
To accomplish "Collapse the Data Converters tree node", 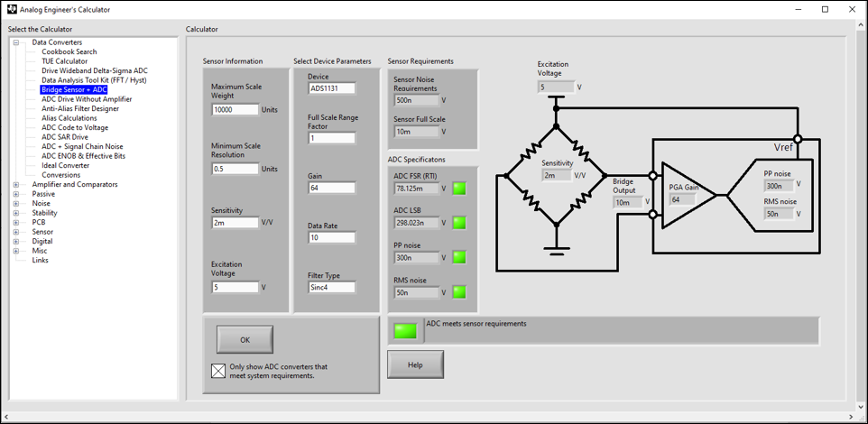I will point(16,42).
